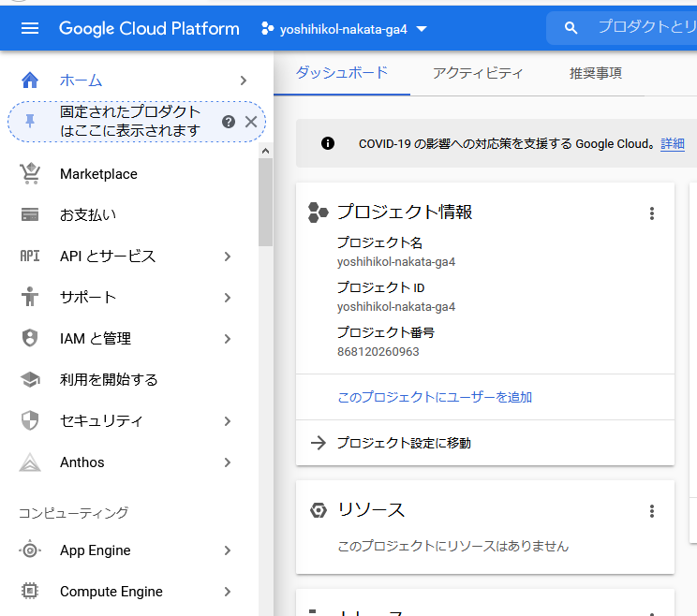Click text このプロジェクトにリソースはありません
The height and width of the screenshot is (616, 697).
pyautogui.click(x=453, y=546)
